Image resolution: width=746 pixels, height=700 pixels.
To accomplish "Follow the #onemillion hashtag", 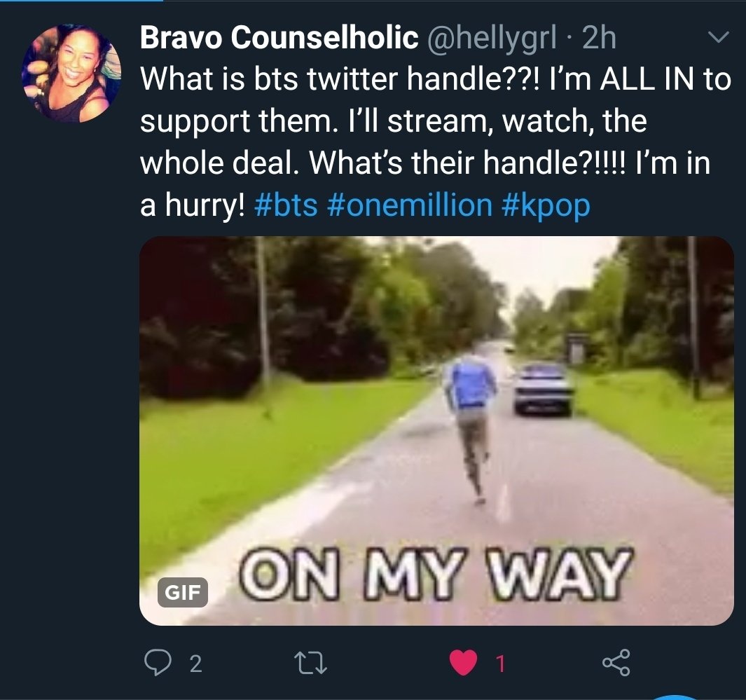I will (x=410, y=205).
